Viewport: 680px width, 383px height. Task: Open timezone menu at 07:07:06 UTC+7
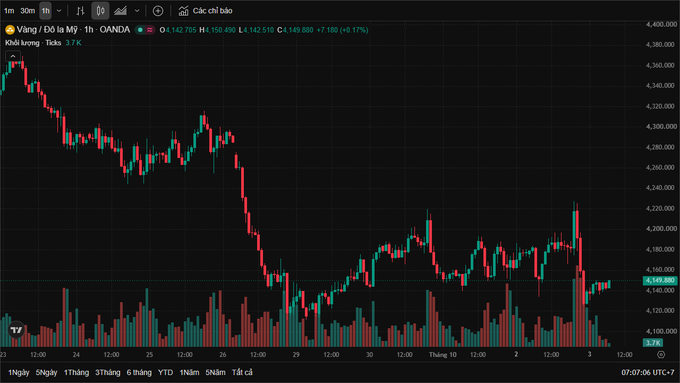click(647, 372)
